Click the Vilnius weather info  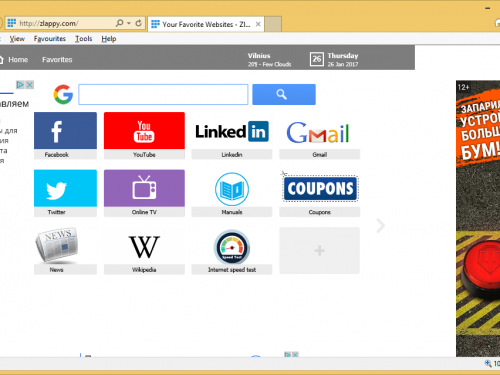pos(269,60)
